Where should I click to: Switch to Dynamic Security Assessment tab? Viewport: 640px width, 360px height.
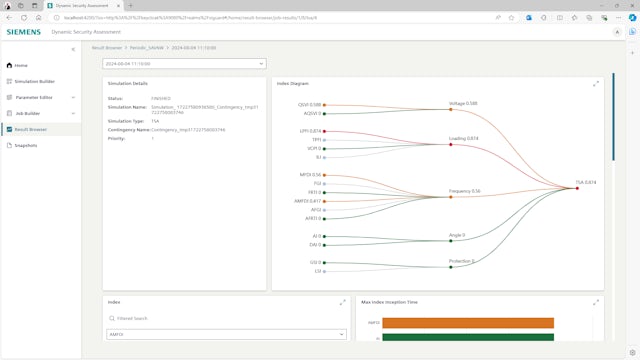click(x=84, y=6)
